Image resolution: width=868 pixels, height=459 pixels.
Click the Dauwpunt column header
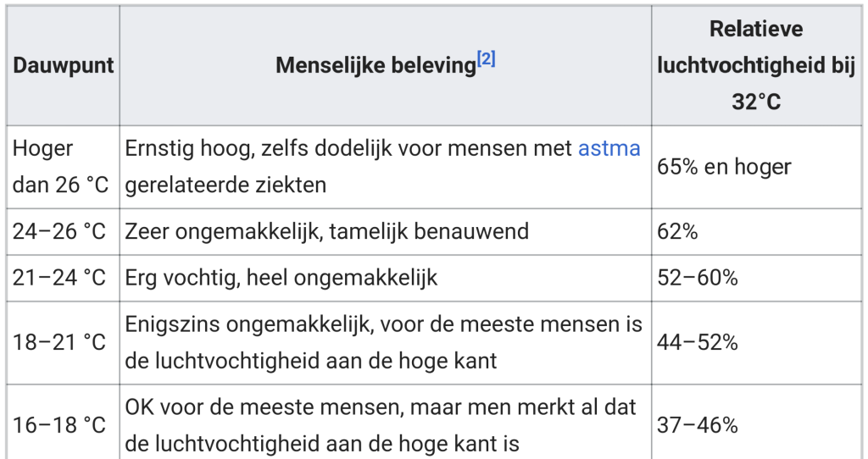(63, 65)
